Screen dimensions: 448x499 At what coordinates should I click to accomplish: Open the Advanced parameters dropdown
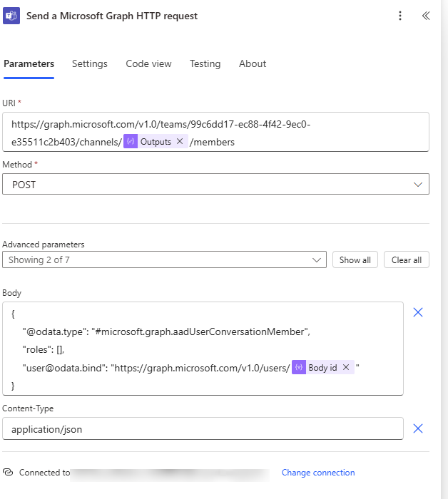164,259
